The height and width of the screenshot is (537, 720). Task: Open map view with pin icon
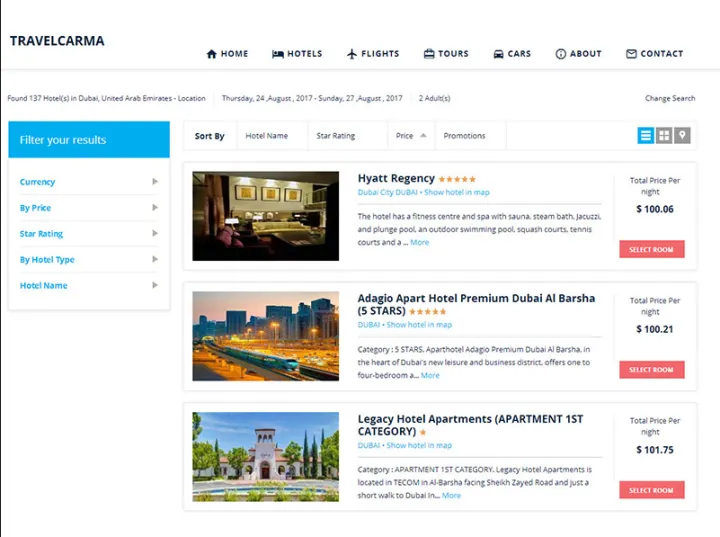682,136
